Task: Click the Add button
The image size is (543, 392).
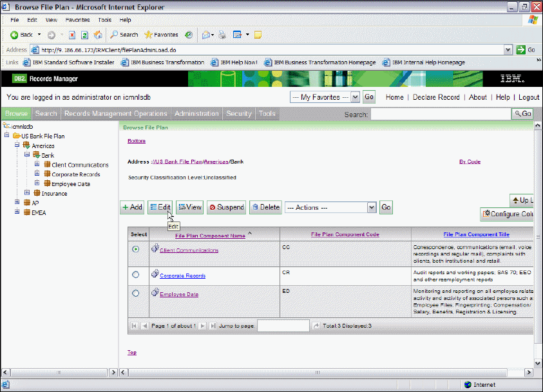Action: [x=132, y=207]
